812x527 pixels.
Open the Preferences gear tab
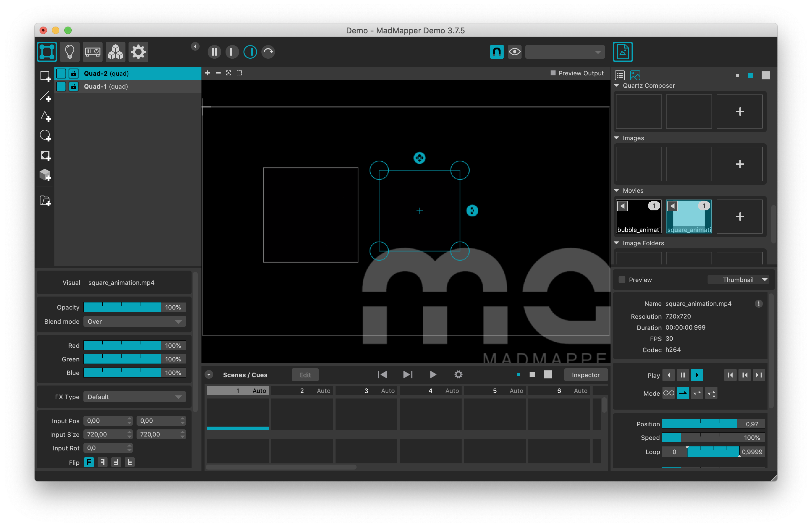point(138,52)
